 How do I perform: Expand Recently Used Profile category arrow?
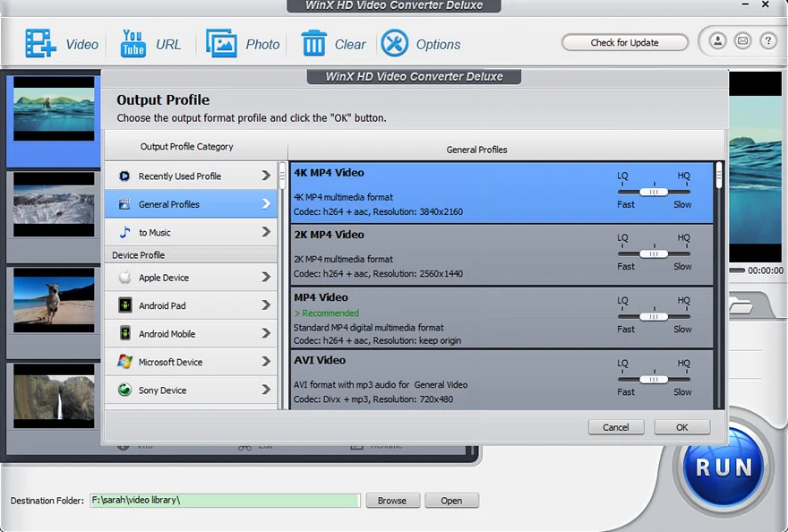(266, 176)
